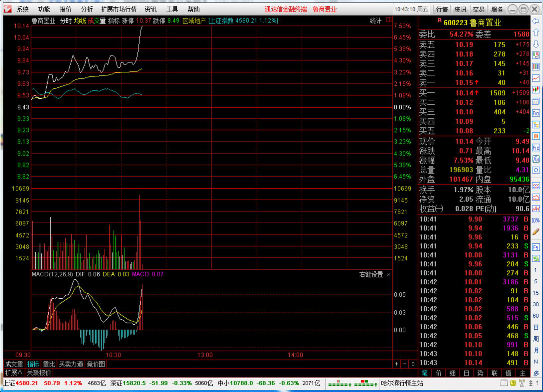This screenshot has width=543, height=392.
Task: Open the candlestick K-line chart icon
Action: pos(536,89)
